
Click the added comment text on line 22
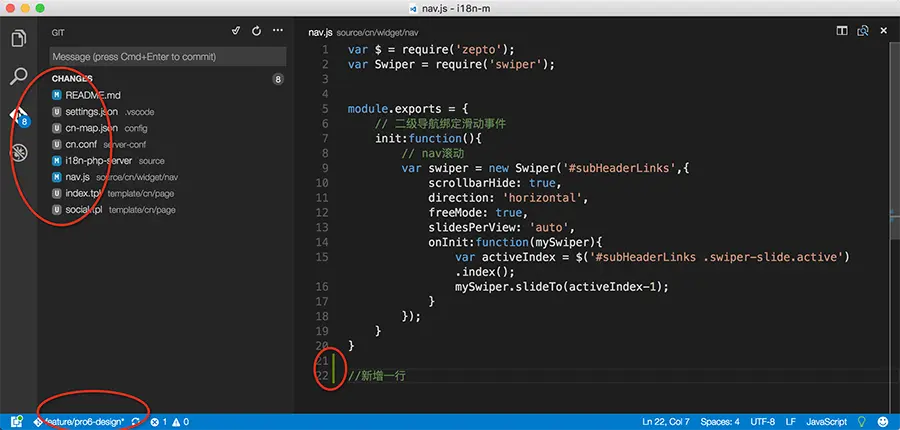377,376
